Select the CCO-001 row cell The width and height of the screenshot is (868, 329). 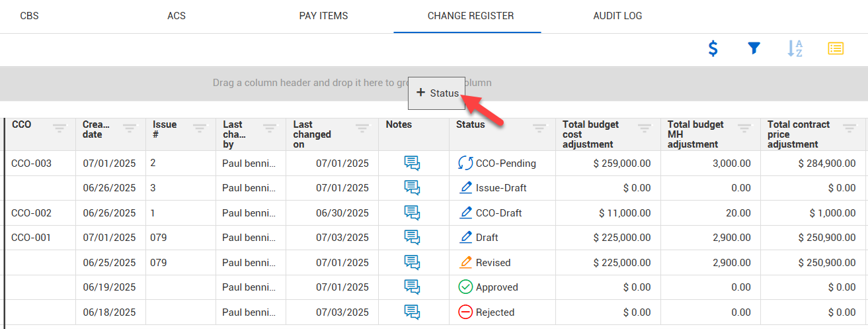(x=31, y=238)
